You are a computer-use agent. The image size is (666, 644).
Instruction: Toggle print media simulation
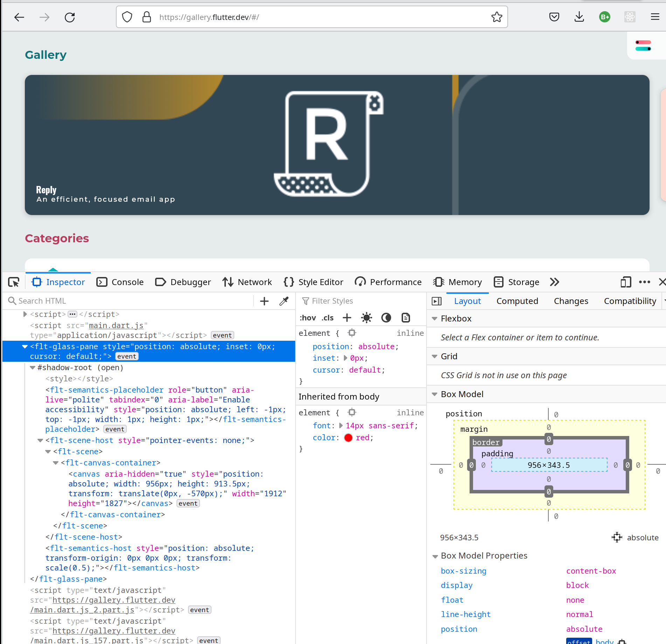click(406, 318)
